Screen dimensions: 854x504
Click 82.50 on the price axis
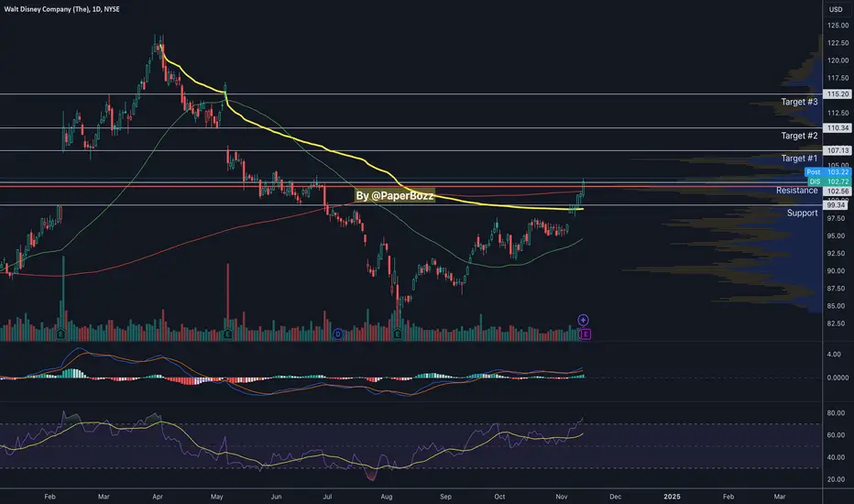coord(836,323)
